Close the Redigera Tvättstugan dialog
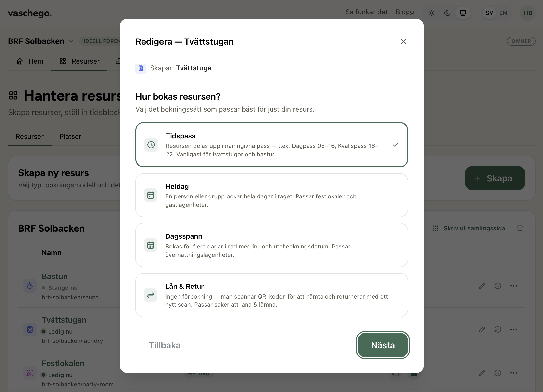 (403, 41)
